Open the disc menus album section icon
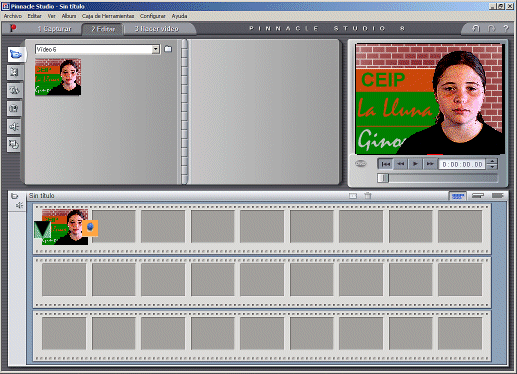Image resolution: width=517 pixels, height=374 pixels. click(14, 144)
